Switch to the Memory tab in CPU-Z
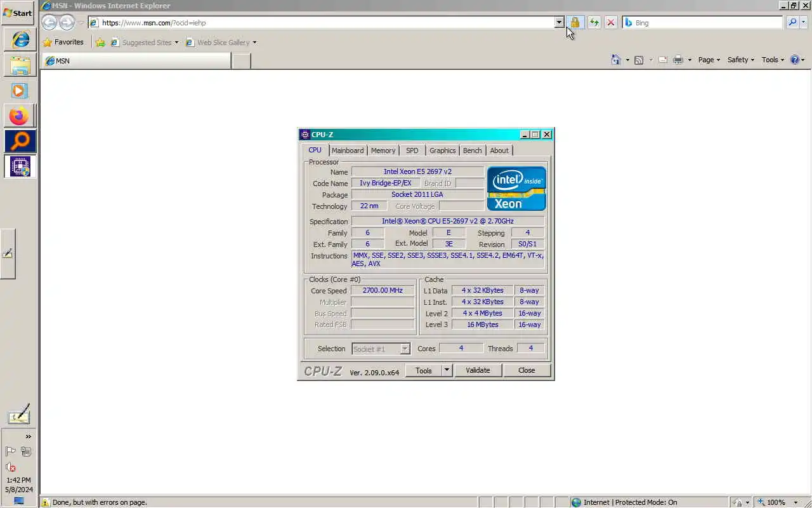This screenshot has height=508, width=812. tap(383, 150)
